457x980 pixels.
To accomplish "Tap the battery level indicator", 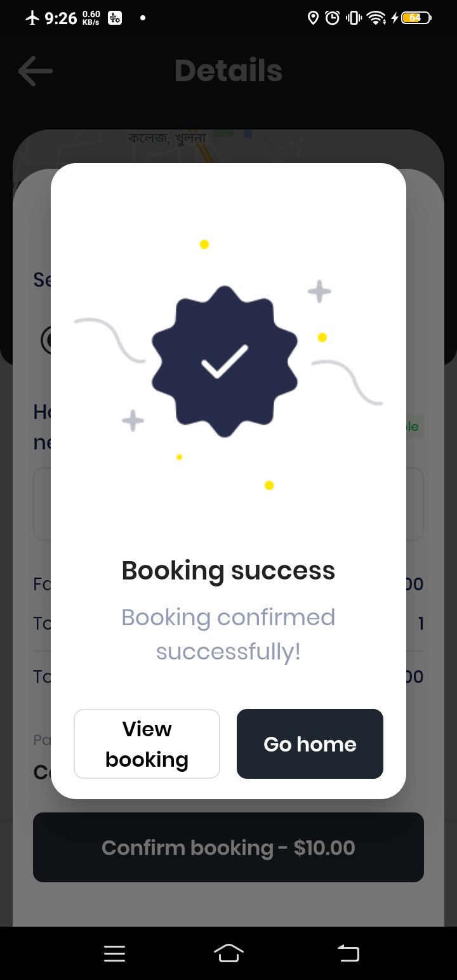I will click(x=416, y=18).
